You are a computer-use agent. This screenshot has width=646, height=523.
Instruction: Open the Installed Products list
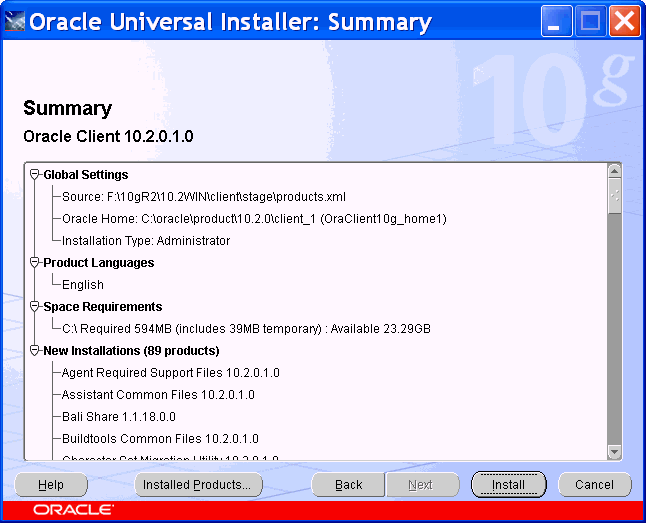pyautogui.click(x=198, y=485)
